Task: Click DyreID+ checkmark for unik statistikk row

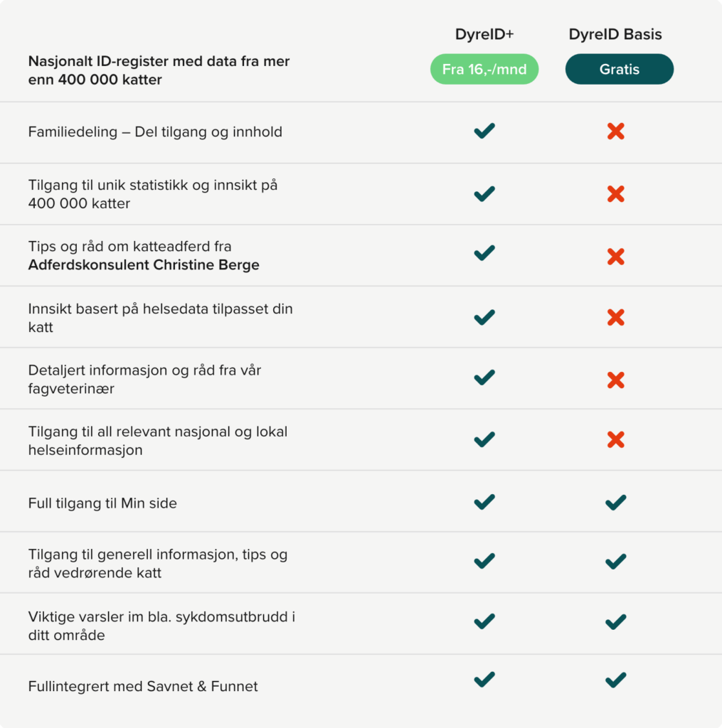Action: point(484,193)
